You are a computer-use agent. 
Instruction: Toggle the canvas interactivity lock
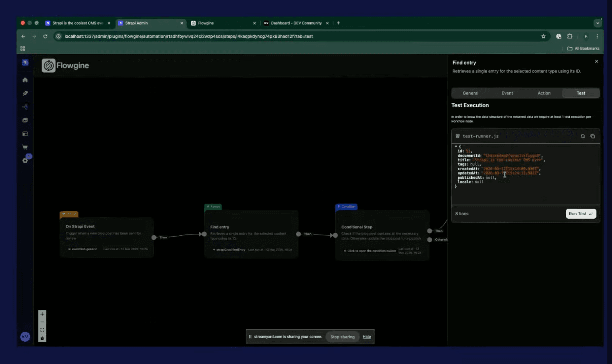[42, 338]
